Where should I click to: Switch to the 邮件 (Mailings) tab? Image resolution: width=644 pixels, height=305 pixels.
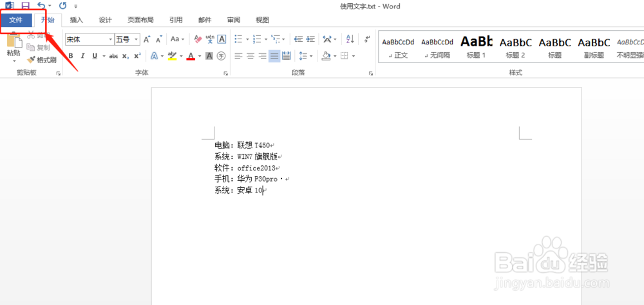click(x=205, y=20)
